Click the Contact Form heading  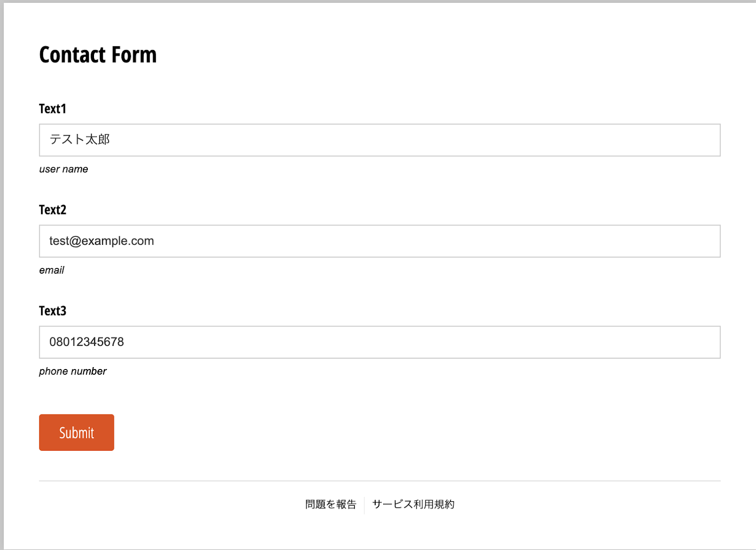[98, 55]
